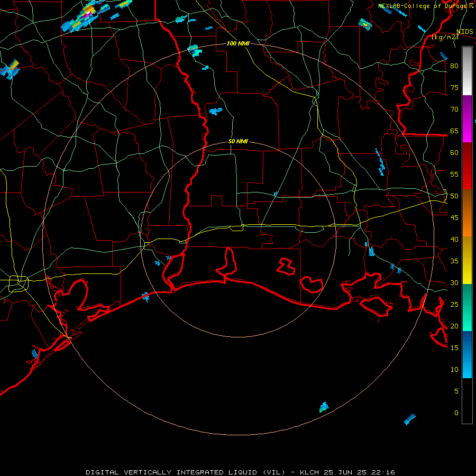This screenshot has height=476, width=476.
Task: Select the gold-yellow band of the VIL scale
Action: click(467, 260)
